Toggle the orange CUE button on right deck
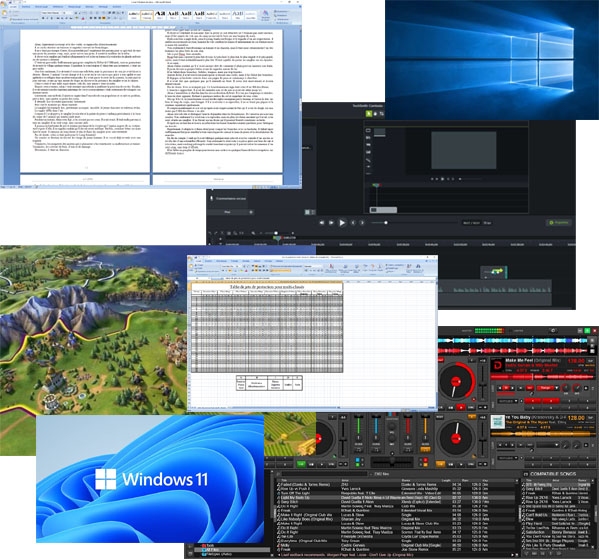This screenshot has width=599, height=559. pyautogui.click(x=440, y=464)
